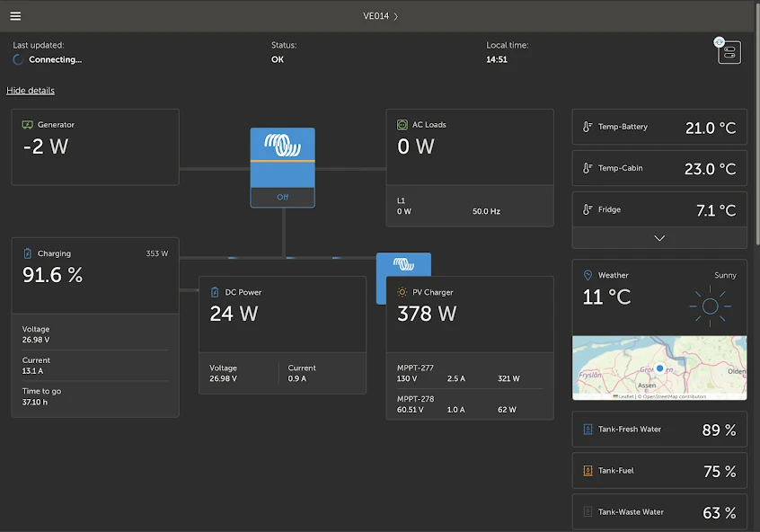Screen dimensions: 760x532
Task: Click Hide details link
Action: point(31,91)
